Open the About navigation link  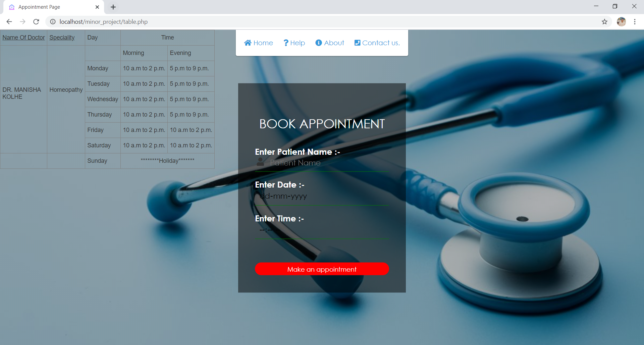click(x=330, y=43)
